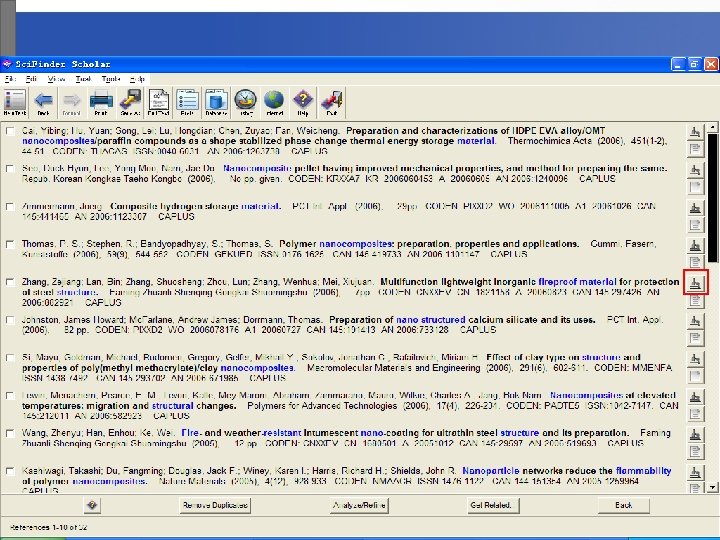Viewport: 720px width, 540px height.
Task: Open document icon for Zimmermann hydrogen storage reference
Action: [x=696, y=225]
